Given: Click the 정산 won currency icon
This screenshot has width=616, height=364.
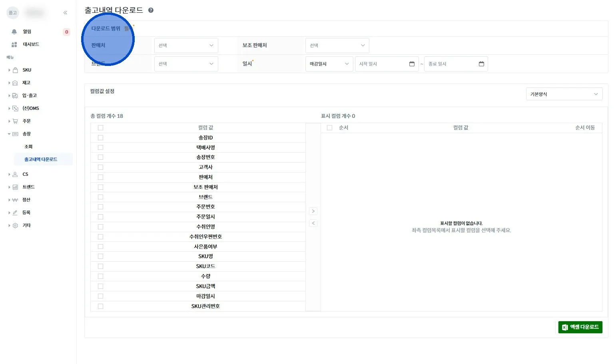Looking at the screenshot, I should [15, 200].
